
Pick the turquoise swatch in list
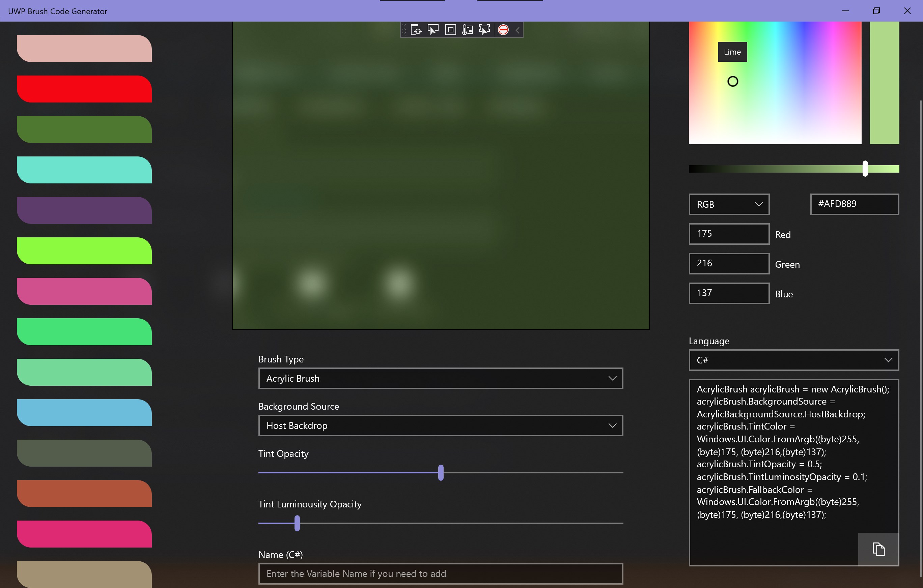click(x=84, y=170)
